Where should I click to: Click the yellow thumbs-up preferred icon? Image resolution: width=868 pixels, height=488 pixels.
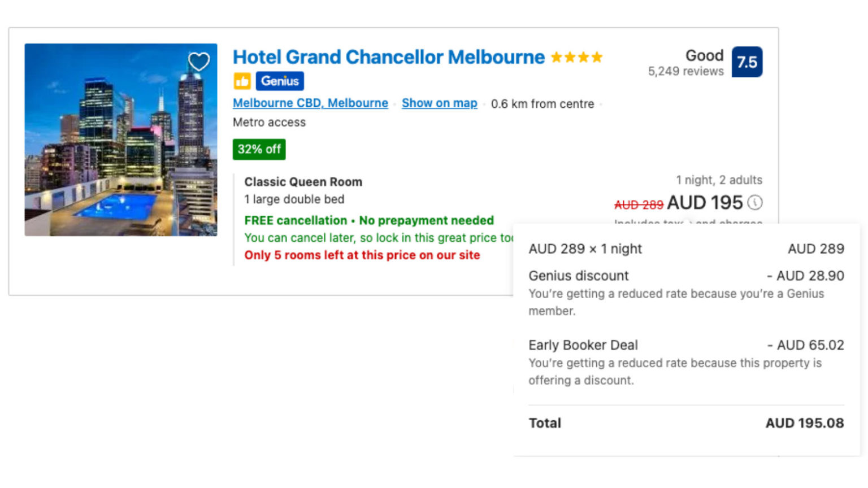click(242, 81)
